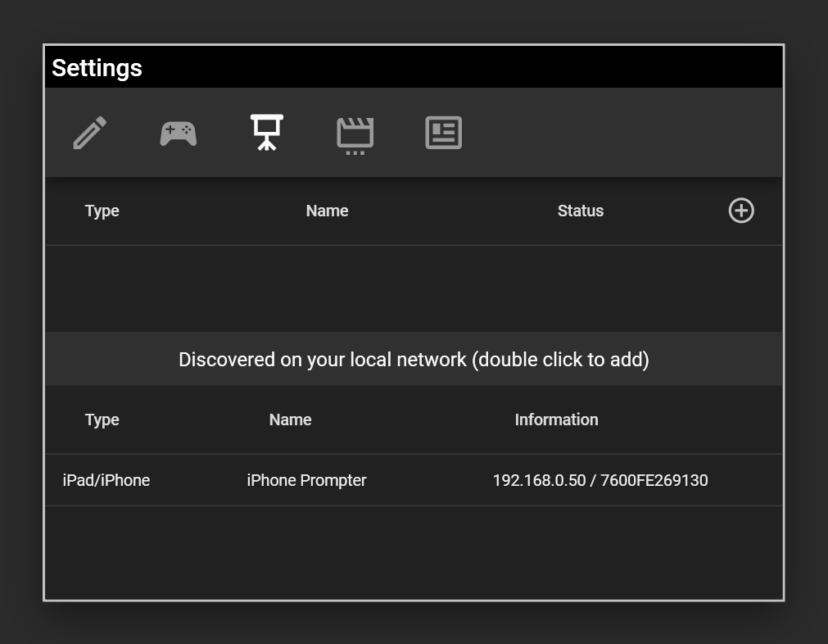Viewport: 828px width, 644px height.
Task: Click the Information column header
Action: [x=556, y=420]
